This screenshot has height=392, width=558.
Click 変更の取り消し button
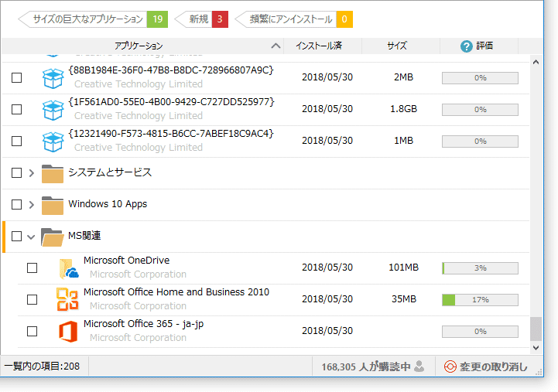(x=486, y=366)
